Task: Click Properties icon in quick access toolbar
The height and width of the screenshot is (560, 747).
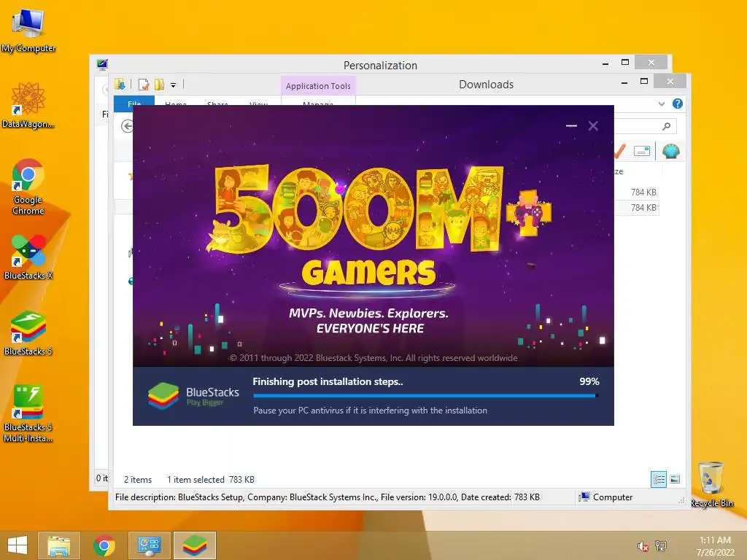Action: point(144,85)
